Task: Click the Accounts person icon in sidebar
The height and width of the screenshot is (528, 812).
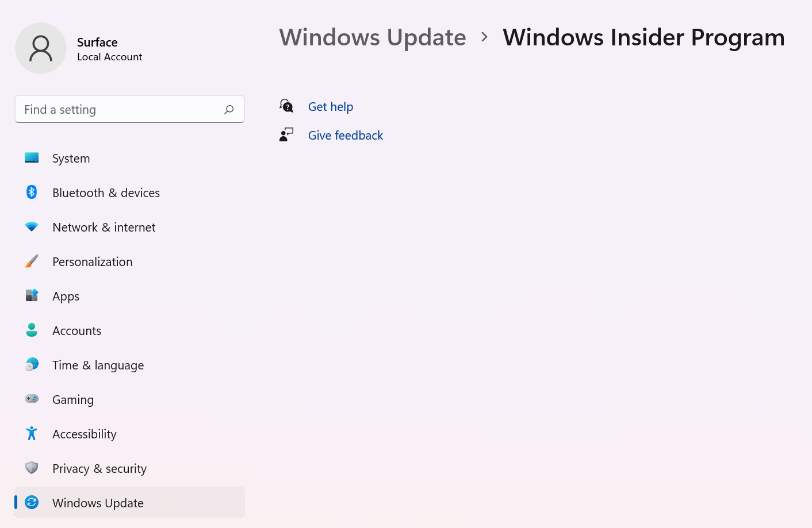Action: (32, 330)
